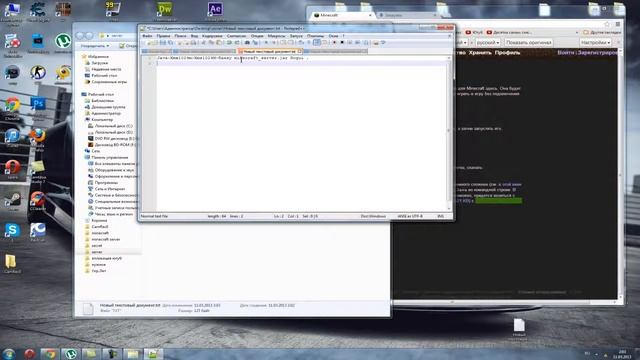
Task: Select Панель управления in Explorer tree
Action: [109, 157]
